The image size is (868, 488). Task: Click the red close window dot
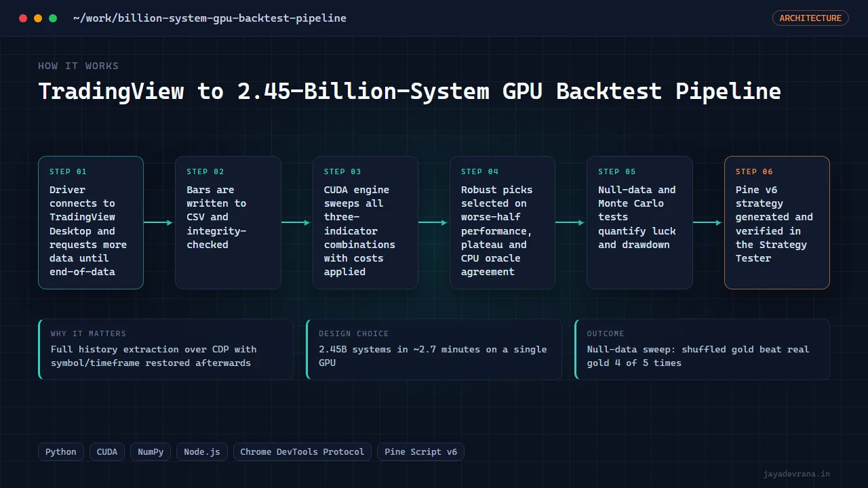23,18
